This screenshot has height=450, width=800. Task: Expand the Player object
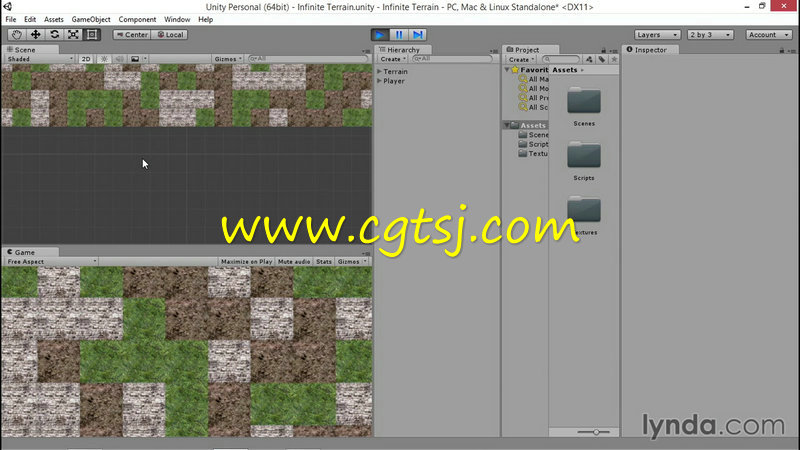(x=380, y=81)
